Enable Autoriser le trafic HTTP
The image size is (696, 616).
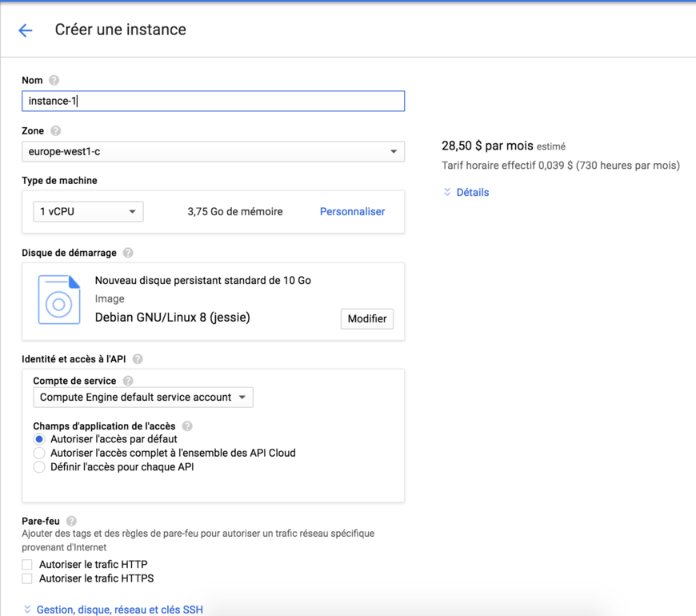tap(26, 564)
